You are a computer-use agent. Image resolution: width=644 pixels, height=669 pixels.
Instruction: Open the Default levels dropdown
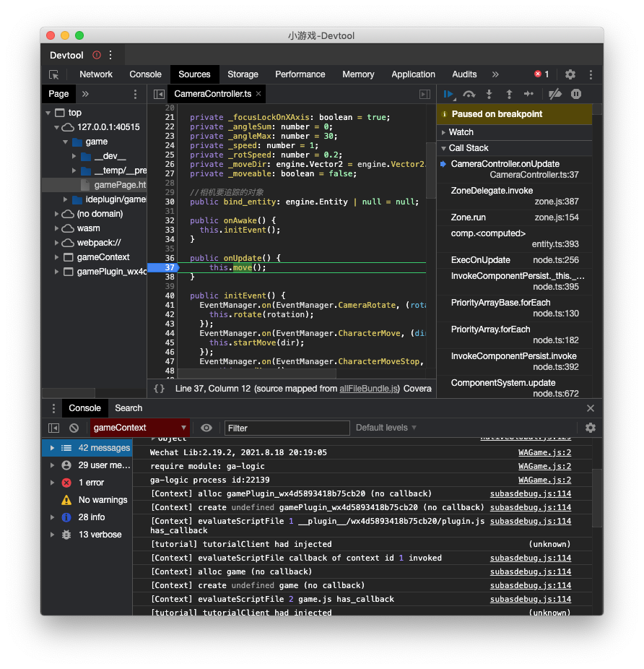pos(386,428)
